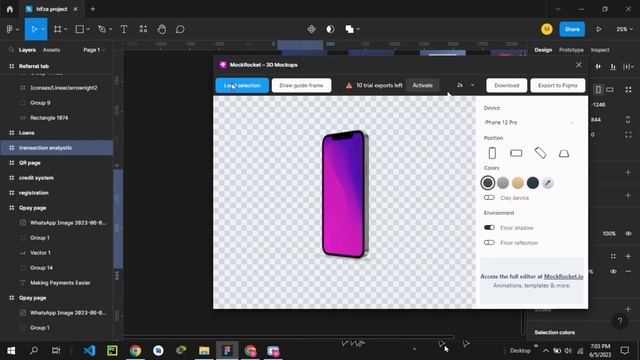Image resolution: width=640 pixels, height=360 pixels.
Task: Expand the Pen tool dropdown arrow
Action: tap(110, 29)
